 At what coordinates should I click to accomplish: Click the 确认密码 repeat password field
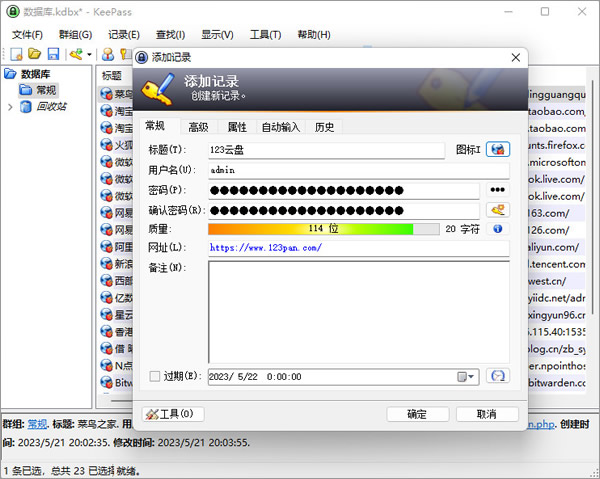(344, 210)
